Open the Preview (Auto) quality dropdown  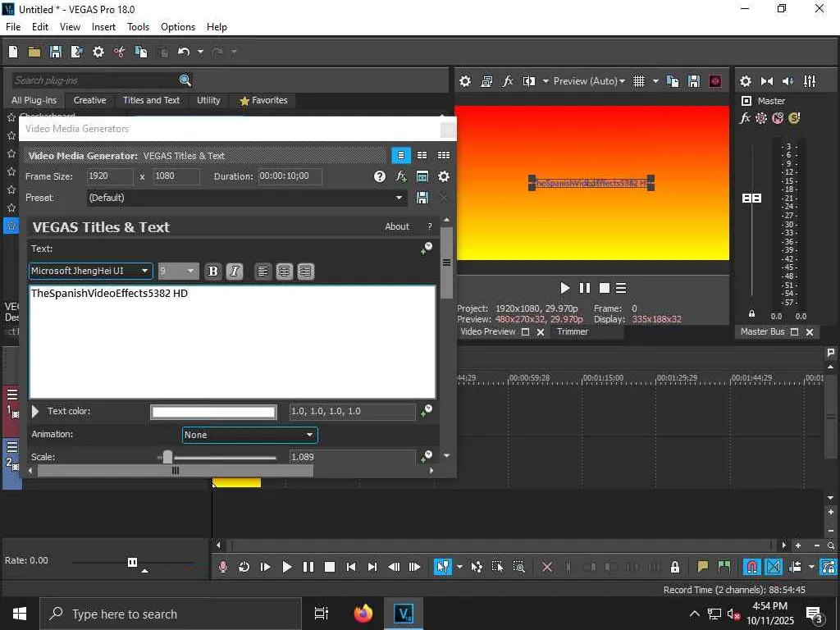pyautogui.click(x=589, y=81)
